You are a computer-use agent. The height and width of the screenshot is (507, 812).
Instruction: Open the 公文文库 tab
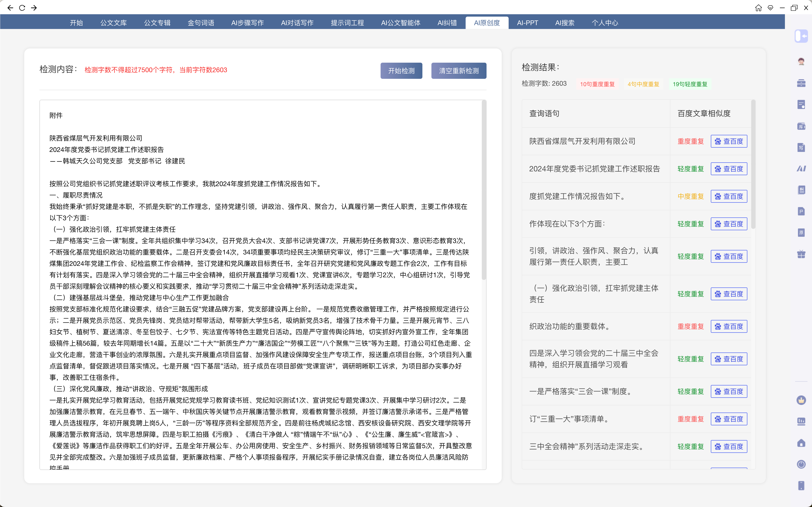click(x=113, y=23)
